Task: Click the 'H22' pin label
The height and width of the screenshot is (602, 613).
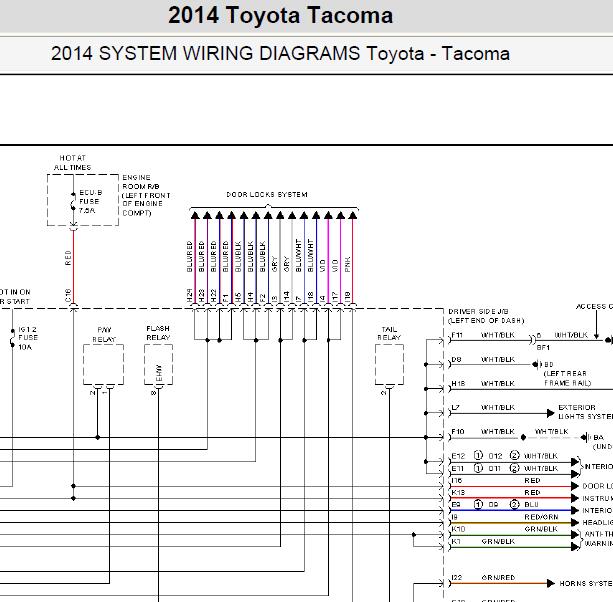Action: pyautogui.click(x=213, y=296)
